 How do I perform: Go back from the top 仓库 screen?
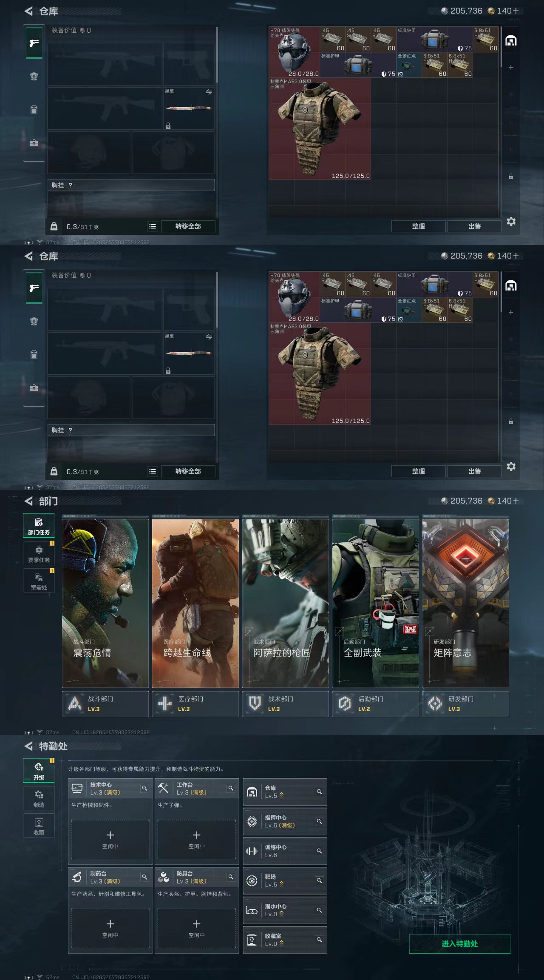click(28, 11)
